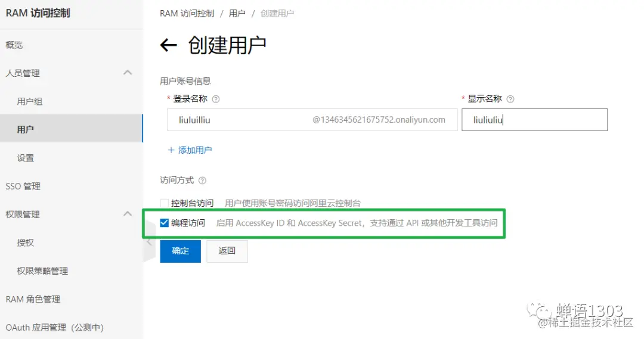Screen dimensions: 644x339
Task: Open OAuth 应用管理 (公测中) in the sidebar
Action: (55, 328)
